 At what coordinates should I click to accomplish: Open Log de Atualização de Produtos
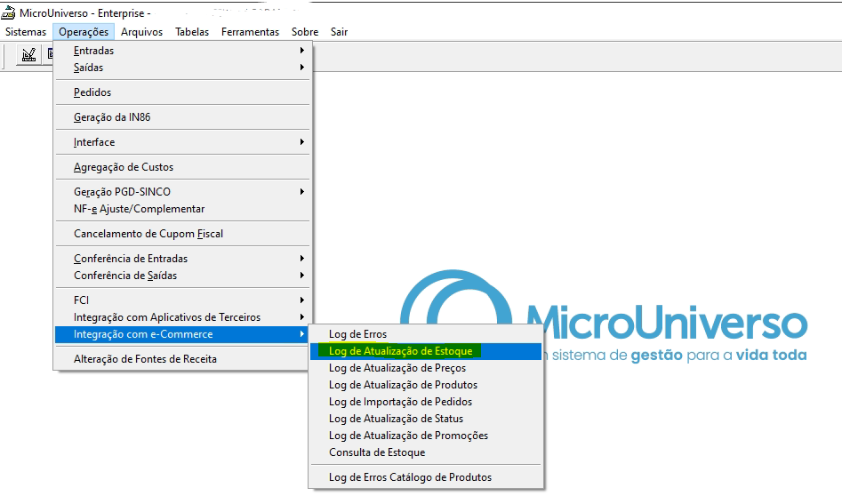pyautogui.click(x=426, y=385)
